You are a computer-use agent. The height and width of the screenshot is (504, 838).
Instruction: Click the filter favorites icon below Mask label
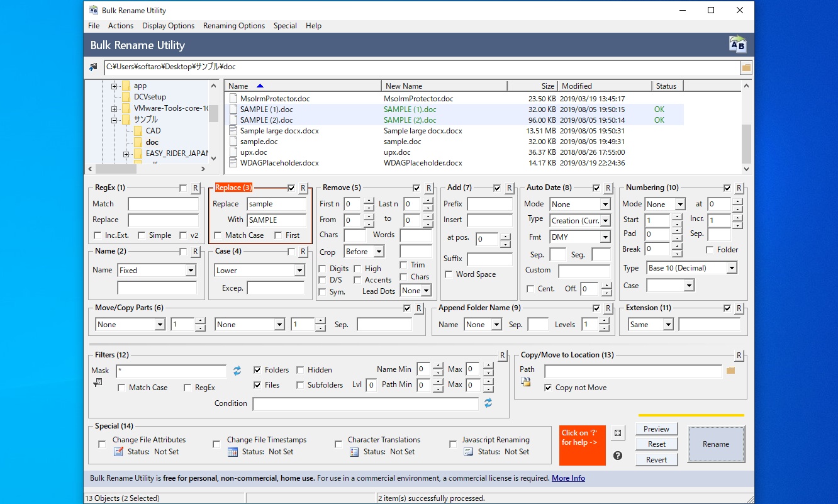(98, 383)
